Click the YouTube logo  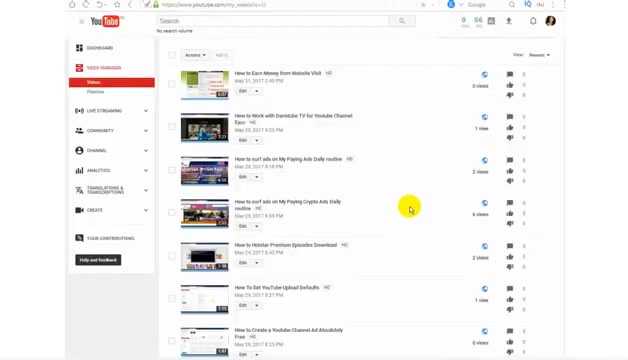[105, 21]
